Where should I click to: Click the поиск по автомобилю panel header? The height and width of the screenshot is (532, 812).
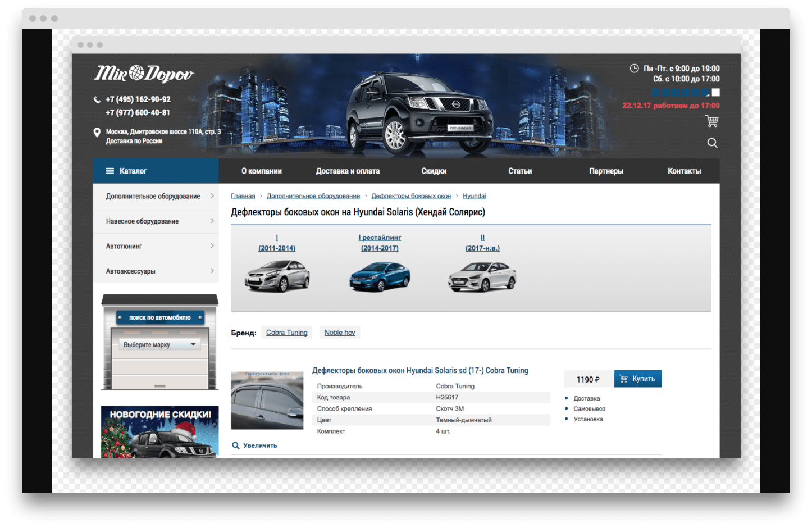click(160, 317)
